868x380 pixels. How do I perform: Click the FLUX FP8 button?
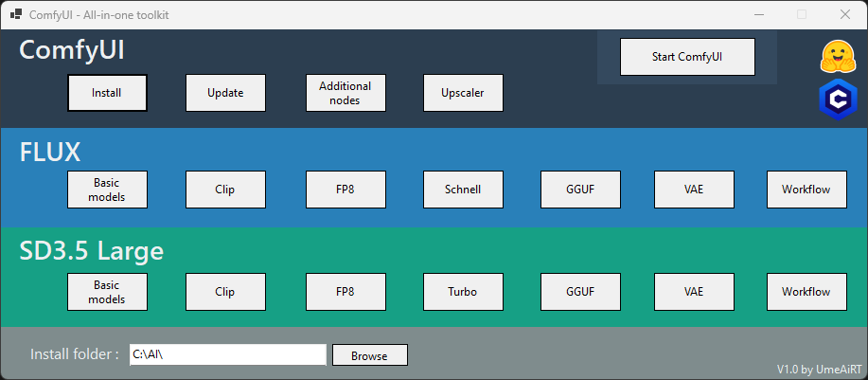345,190
